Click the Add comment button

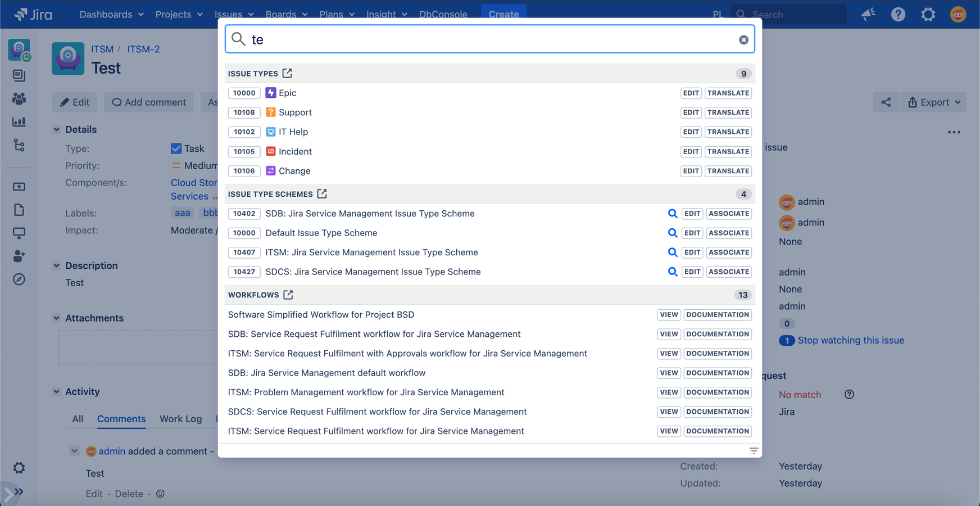148,102
